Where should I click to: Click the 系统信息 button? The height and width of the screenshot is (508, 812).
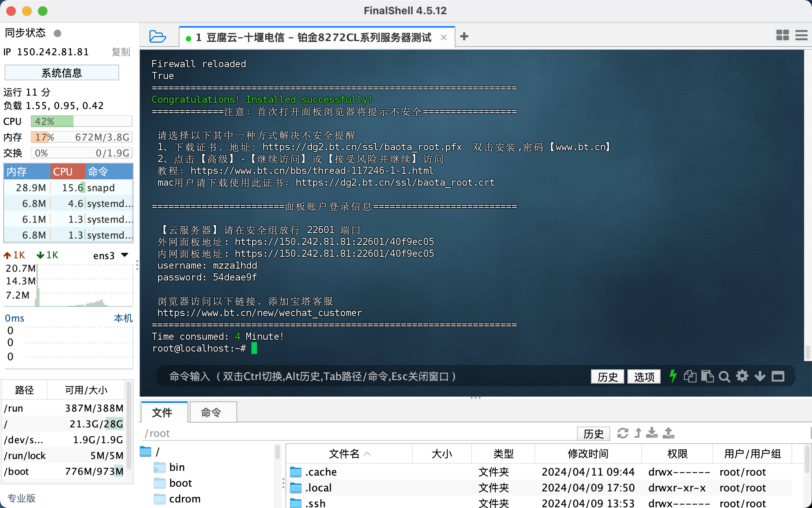62,73
